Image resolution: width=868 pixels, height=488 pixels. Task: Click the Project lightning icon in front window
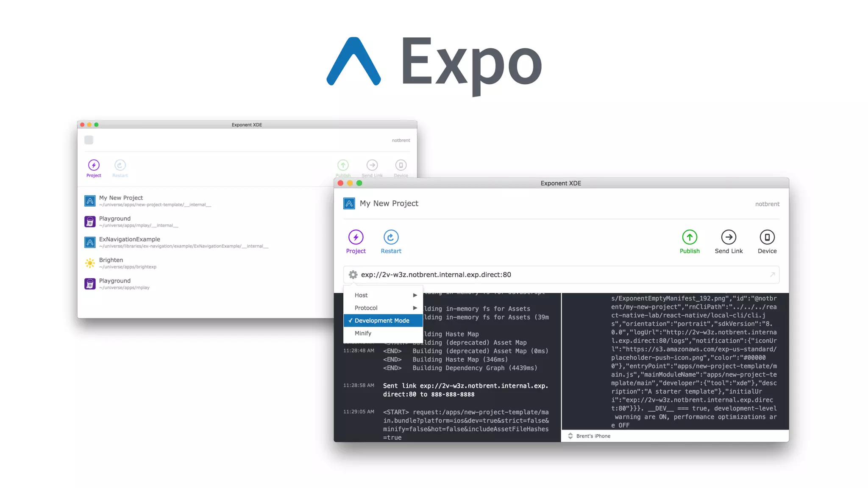356,237
